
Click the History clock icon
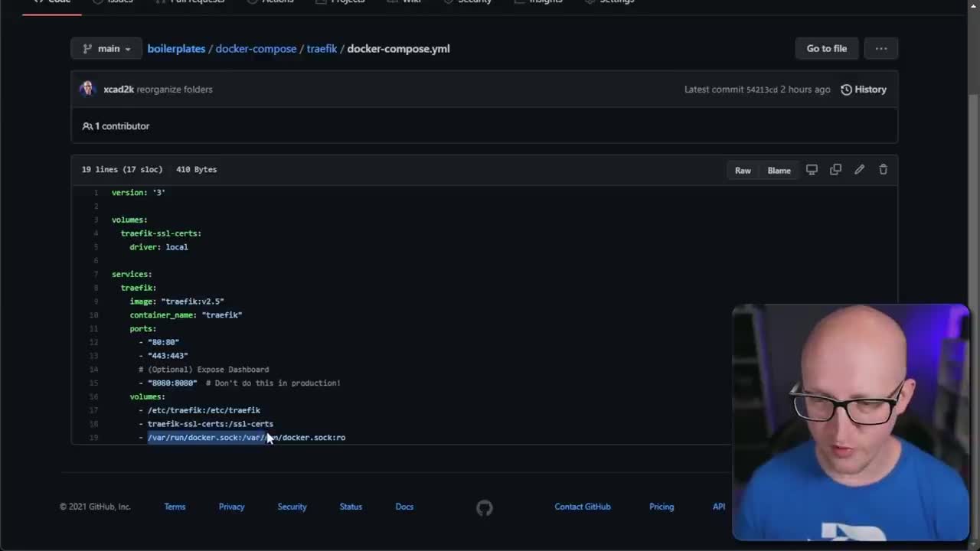846,90
